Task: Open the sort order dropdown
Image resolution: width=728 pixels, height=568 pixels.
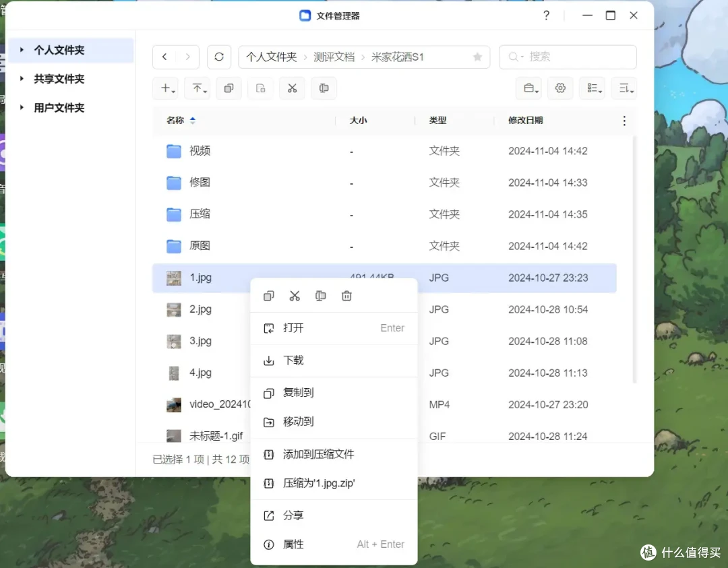Action: click(625, 88)
